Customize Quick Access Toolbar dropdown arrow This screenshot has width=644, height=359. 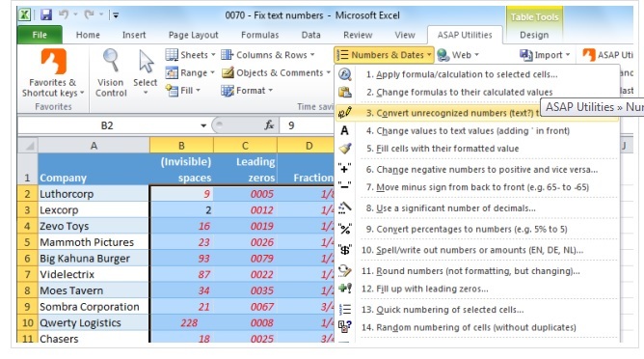point(116,15)
